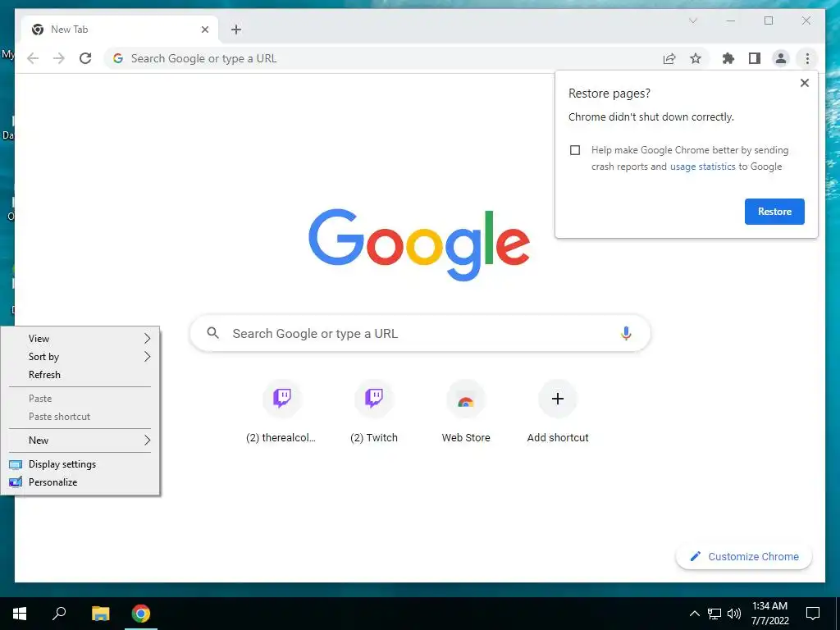This screenshot has height=630, width=840.
Task: Expand the Sort by submenu
Action: 80,357
